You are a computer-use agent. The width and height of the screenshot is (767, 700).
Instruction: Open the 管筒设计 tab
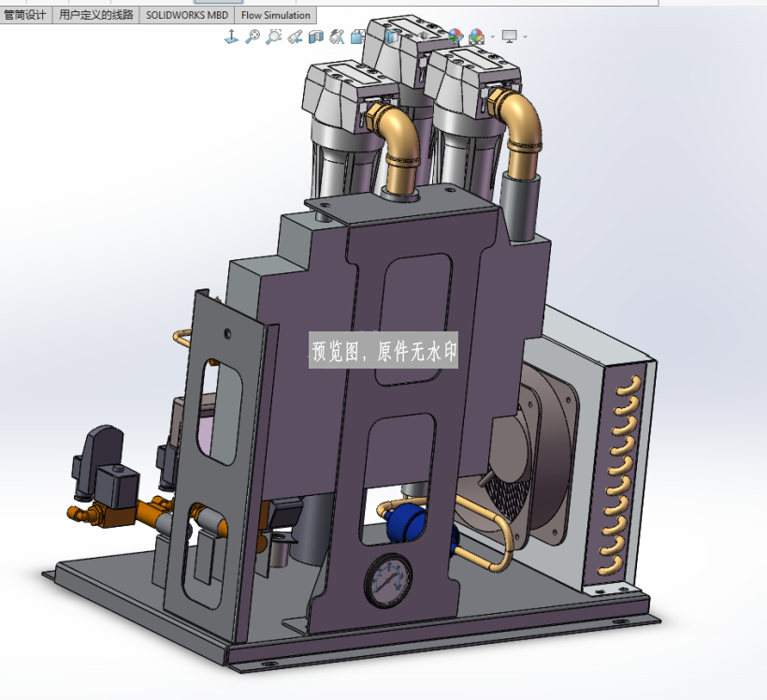[x=25, y=15]
